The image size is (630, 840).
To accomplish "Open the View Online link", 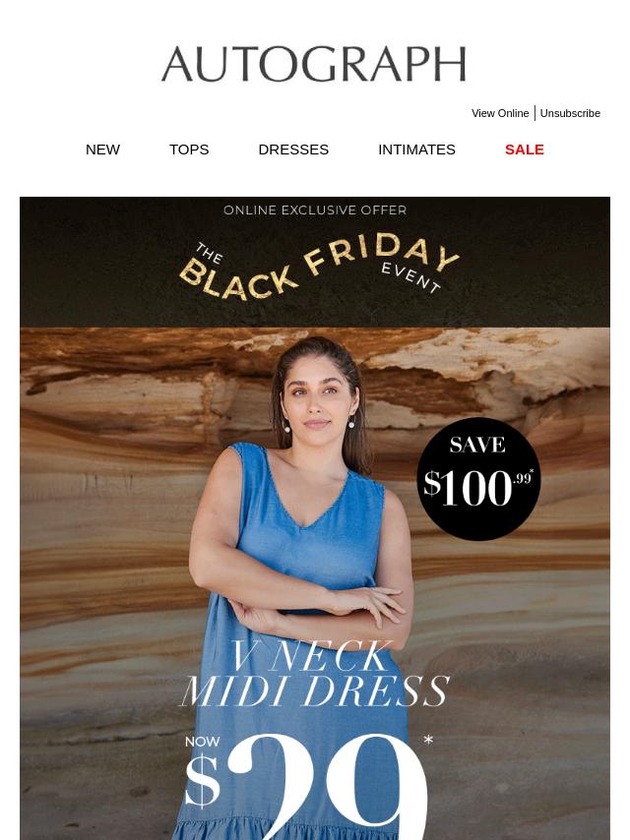I will click(x=500, y=113).
